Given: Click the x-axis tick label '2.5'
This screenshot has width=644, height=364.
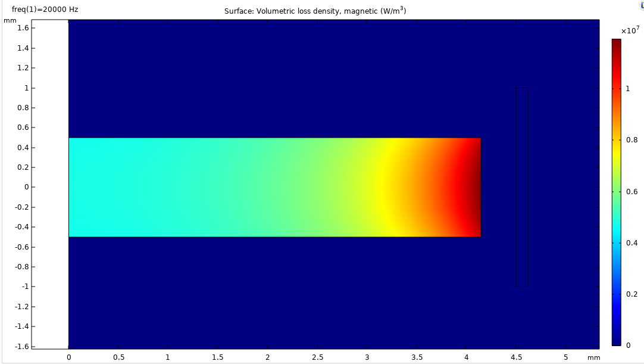Looking at the screenshot, I should point(318,357).
